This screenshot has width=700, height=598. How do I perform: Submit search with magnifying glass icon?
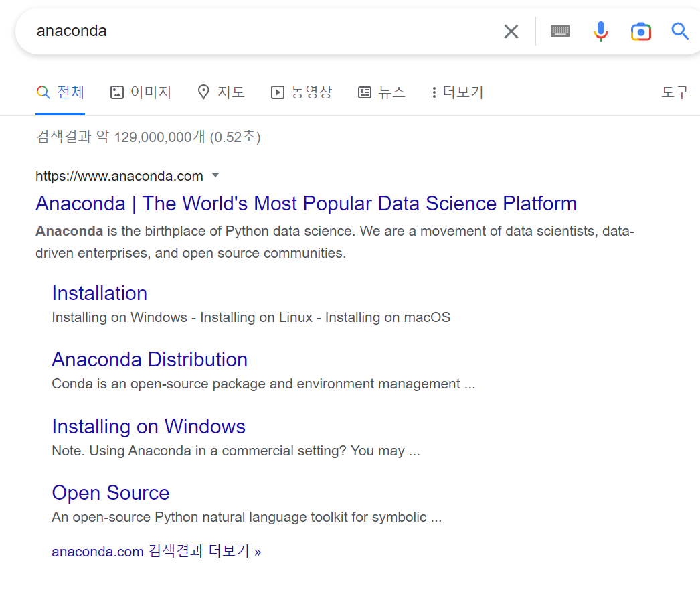[680, 31]
